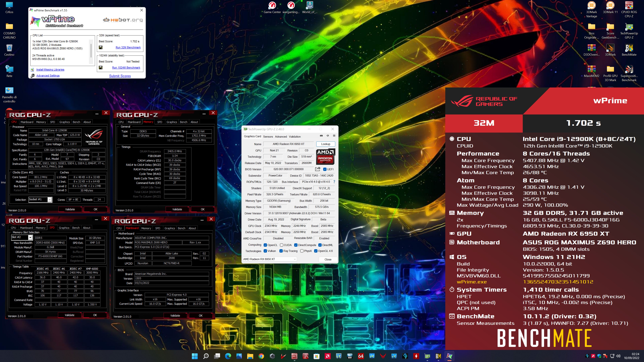Switch to the Sensors tab in GPU-Z
The width and height of the screenshot is (644, 362).
click(x=268, y=137)
